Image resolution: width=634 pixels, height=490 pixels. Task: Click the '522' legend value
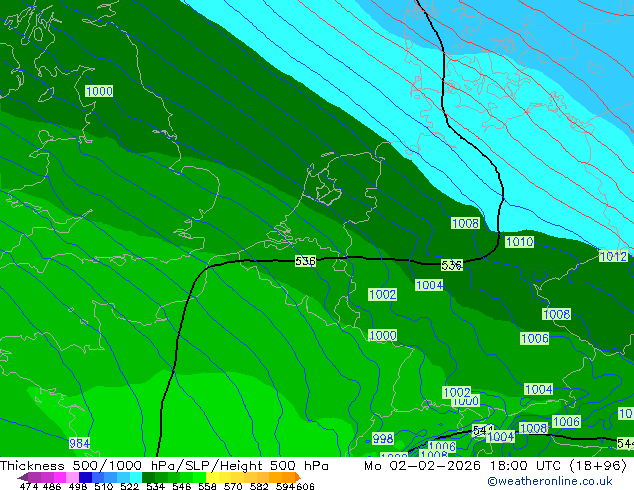(129, 486)
